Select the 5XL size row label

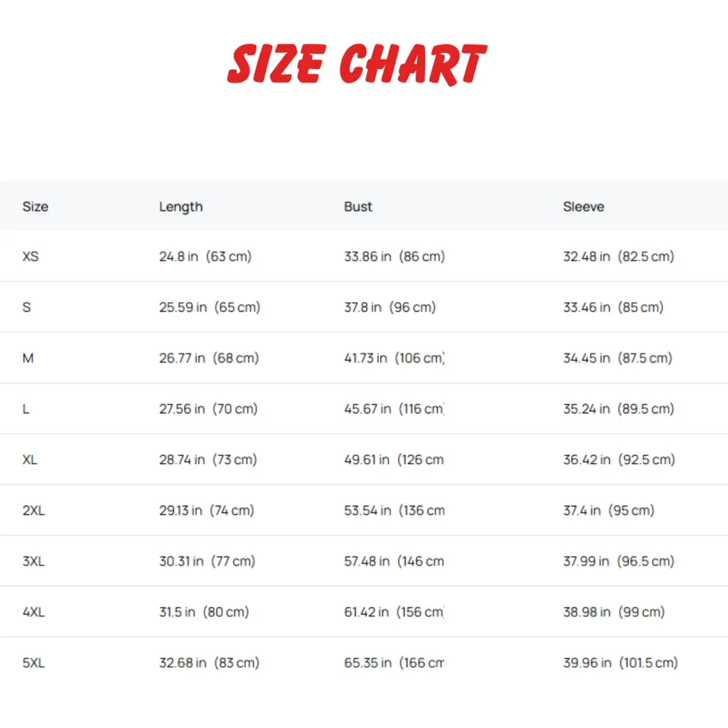click(x=33, y=663)
